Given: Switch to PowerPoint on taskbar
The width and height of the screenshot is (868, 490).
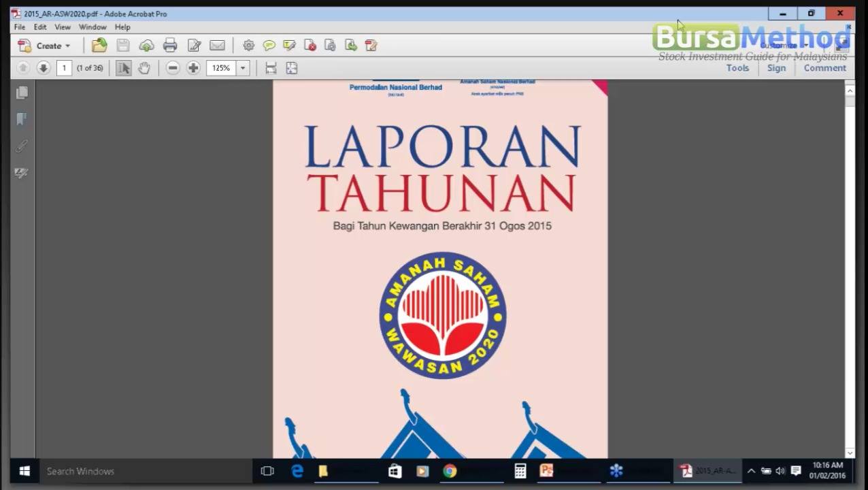Looking at the screenshot, I should tap(546, 471).
